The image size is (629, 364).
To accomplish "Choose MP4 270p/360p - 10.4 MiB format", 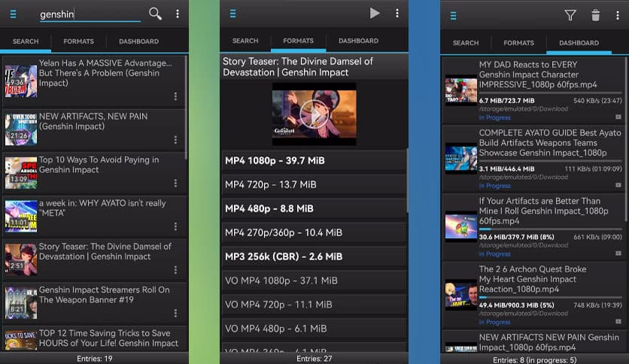I will (x=314, y=233).
